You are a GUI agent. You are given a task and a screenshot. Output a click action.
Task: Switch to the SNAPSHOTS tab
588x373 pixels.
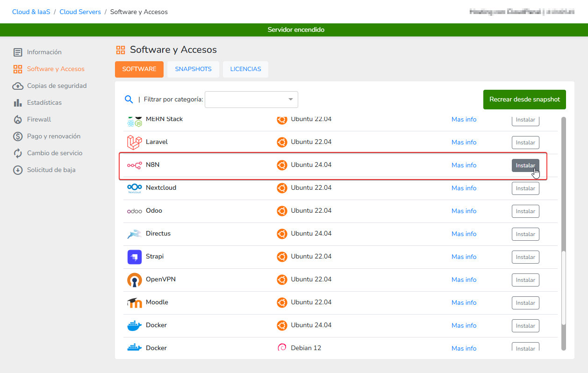tap(193, 69)
